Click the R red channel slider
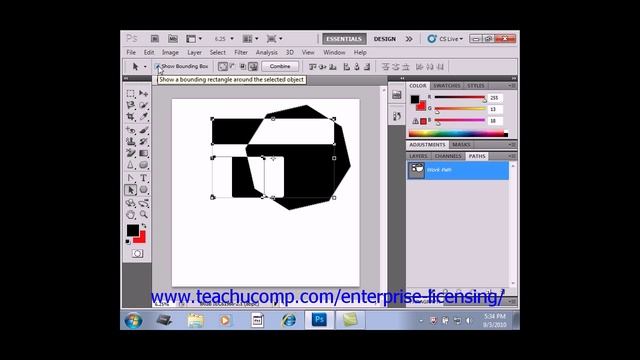Viewport: 640px width, 360px height. click(x=460, y=98)
